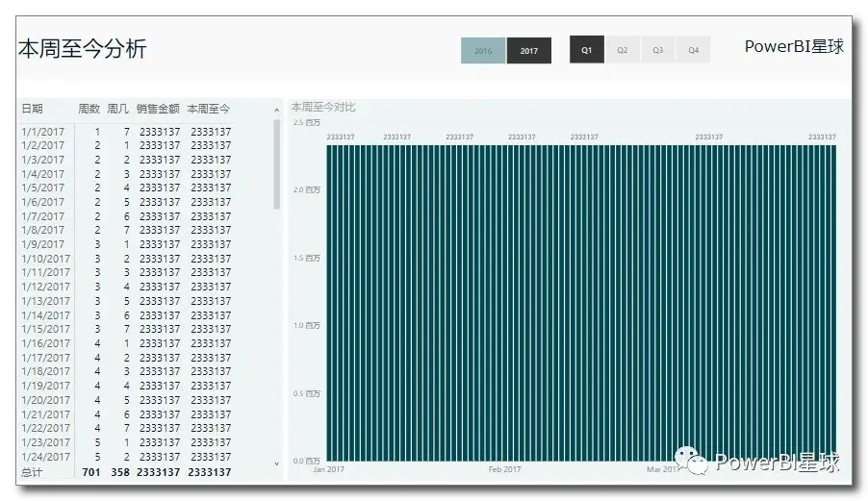Click the 总计 total row label
The width and height of the screenshot is (868, 501).
[x=32, y=472]
